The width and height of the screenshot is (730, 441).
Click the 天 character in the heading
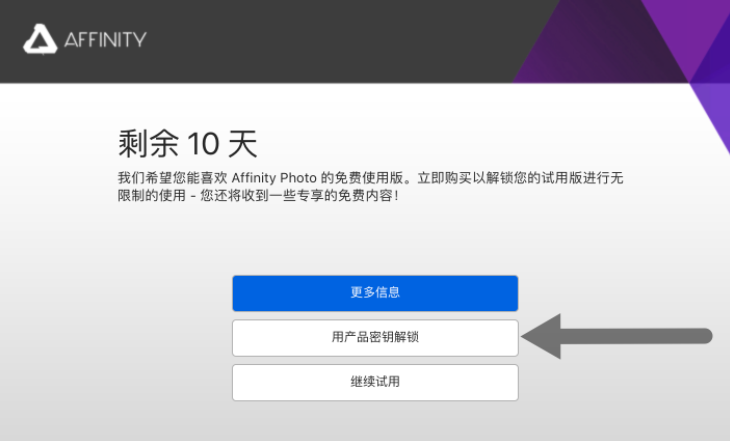coord(243,144)
